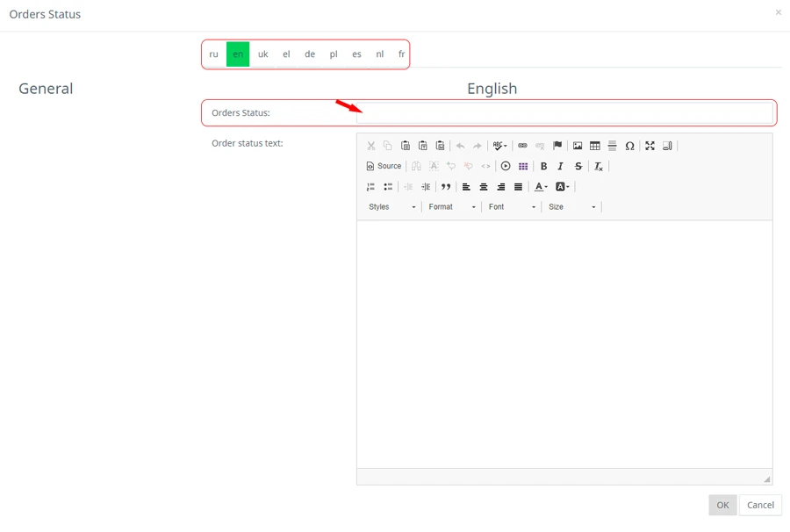The width and height of the screenshot is (790, 532).
Task: Click the Cancel button
Action: pyautogui.click(x=760, y=505)
